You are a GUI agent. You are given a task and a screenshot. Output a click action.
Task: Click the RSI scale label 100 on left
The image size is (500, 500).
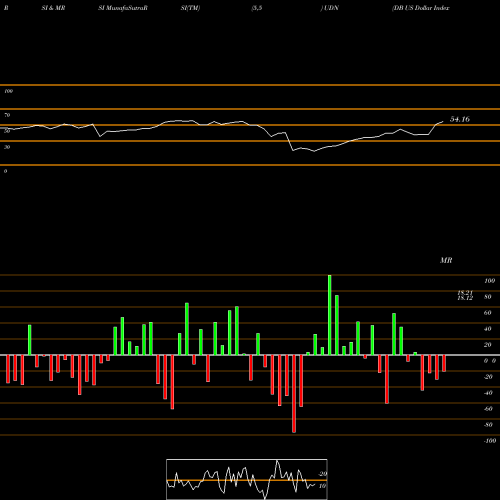coord(8,91)
